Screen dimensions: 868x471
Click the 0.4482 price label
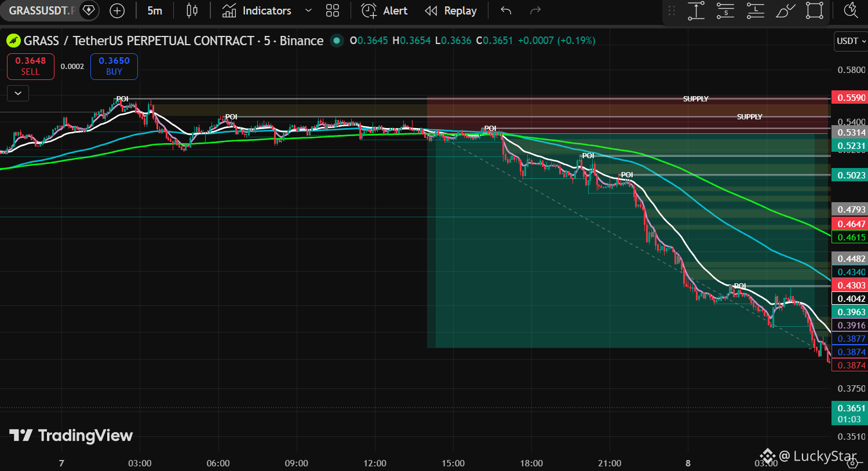tap(849, 258)
